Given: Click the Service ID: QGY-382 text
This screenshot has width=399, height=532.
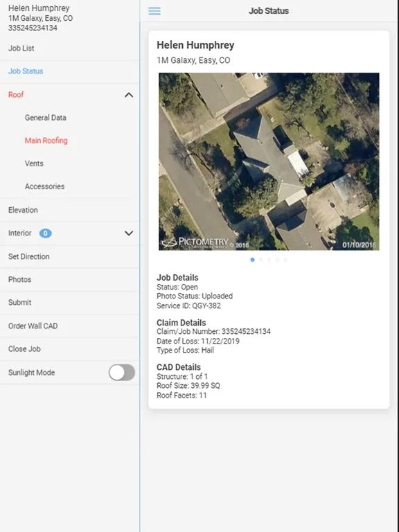Looking at the screenshot, I should click(x=188, y=305).
